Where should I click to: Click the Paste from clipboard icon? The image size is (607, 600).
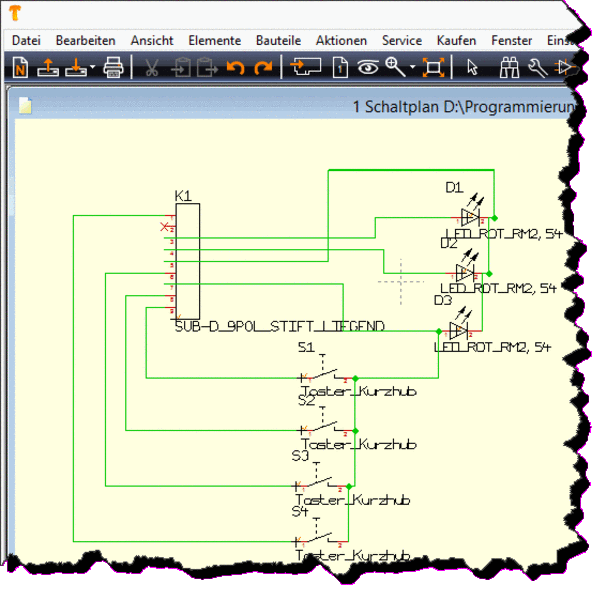coord(207,68)
